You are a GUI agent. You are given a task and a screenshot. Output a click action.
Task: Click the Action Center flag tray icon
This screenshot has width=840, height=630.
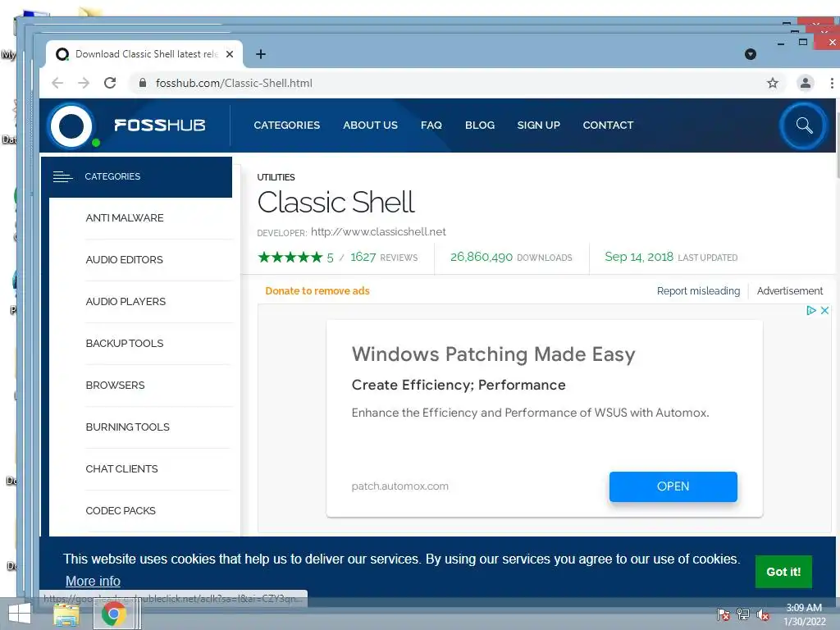723,614
